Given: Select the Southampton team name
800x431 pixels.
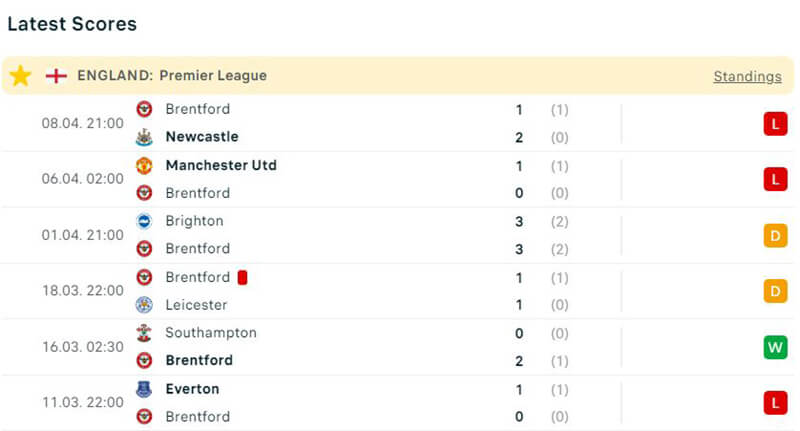Looking at the screenshot, I should [x=211, y=333].
